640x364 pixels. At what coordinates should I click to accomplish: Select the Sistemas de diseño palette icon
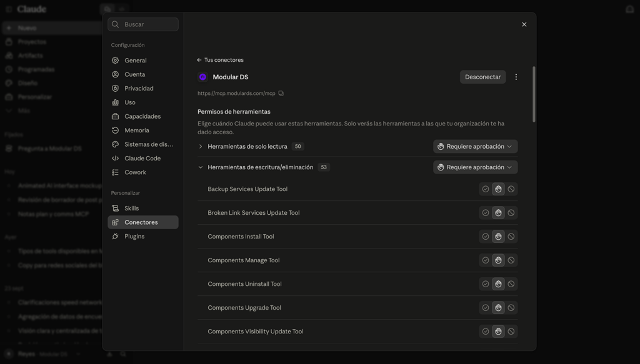coord(116,144)
